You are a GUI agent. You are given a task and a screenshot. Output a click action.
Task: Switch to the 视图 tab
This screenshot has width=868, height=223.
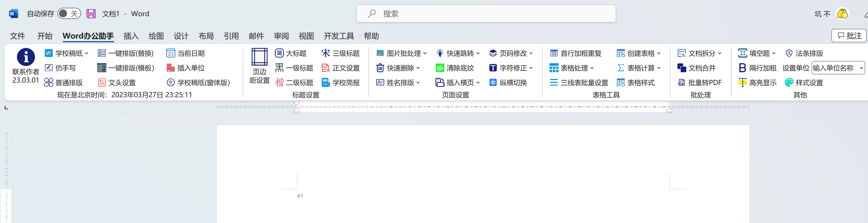306,36
